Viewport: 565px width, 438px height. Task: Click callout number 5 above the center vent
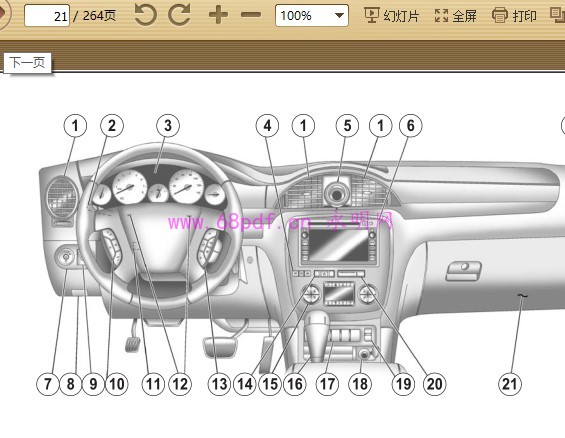pyautogui.click(x=347, y=126)
